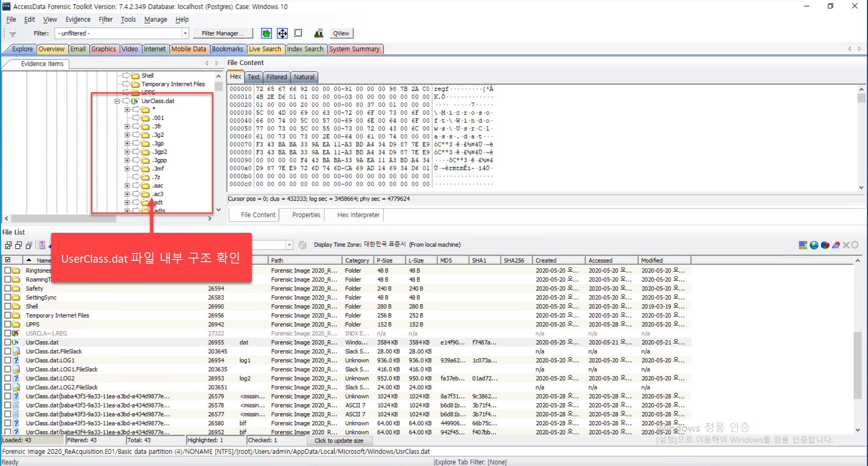868x466 pixels.
Task: Select the .001 node in evidence tree
Action: 158,118
